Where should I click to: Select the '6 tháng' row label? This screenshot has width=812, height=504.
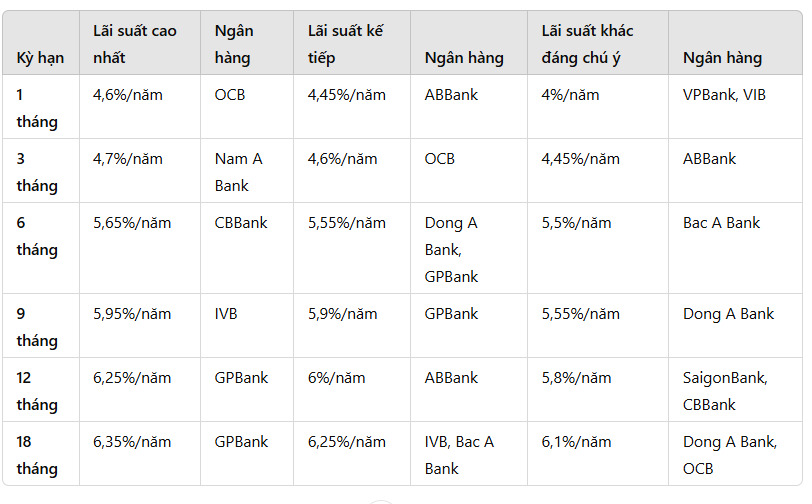[37, 236]
